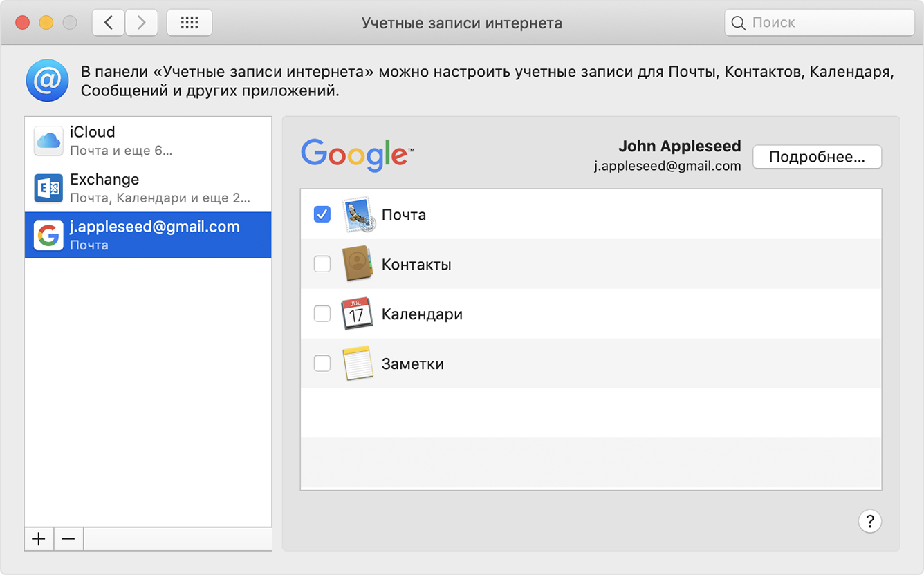Click the John Appleseed account name

pyautogui.click(x=679, y=146)
